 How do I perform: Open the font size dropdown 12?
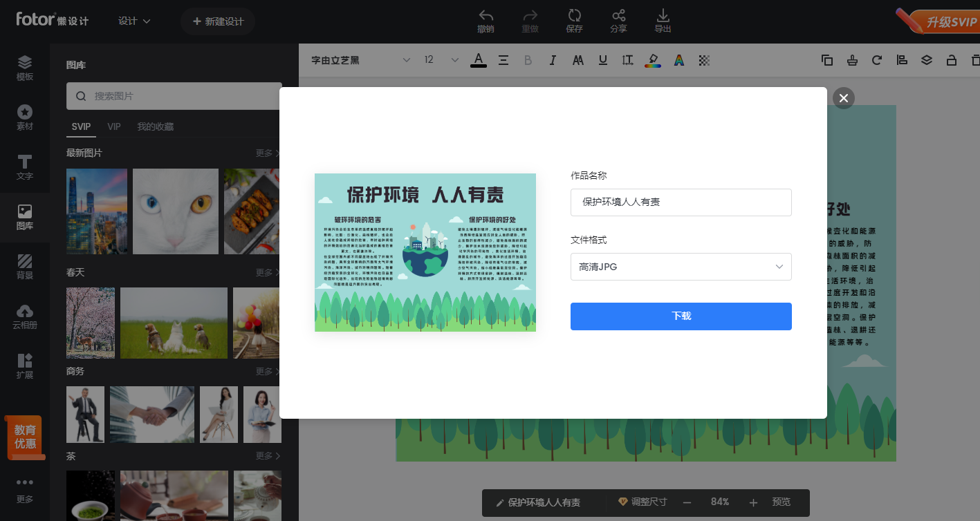tap(441, 60)
